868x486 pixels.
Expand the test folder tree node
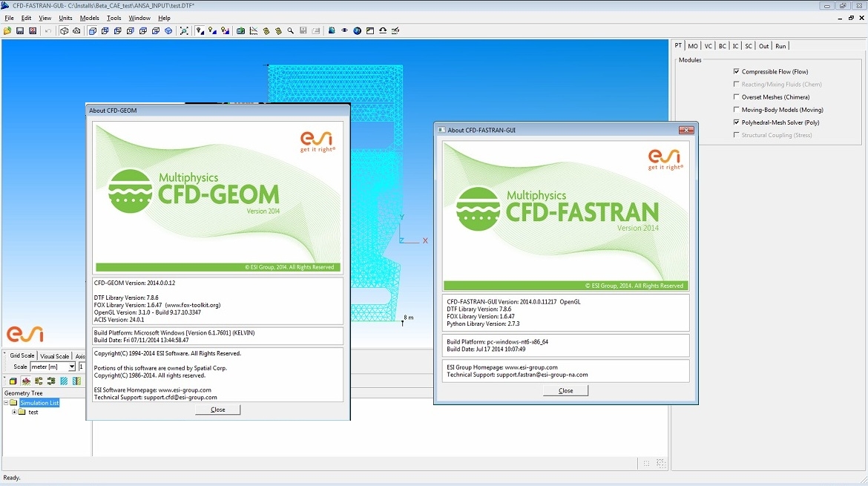pyautogui.click(x=14, y=412)
